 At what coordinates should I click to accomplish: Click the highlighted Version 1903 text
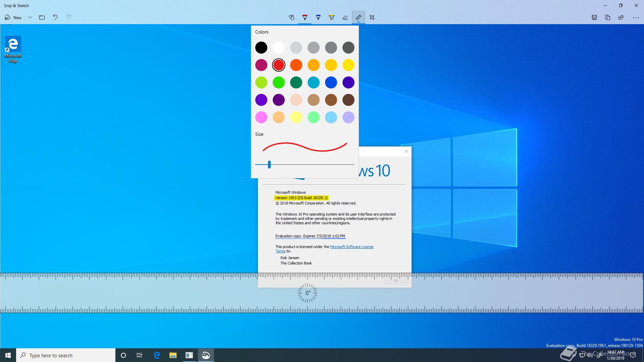click(x=301, y=198)
